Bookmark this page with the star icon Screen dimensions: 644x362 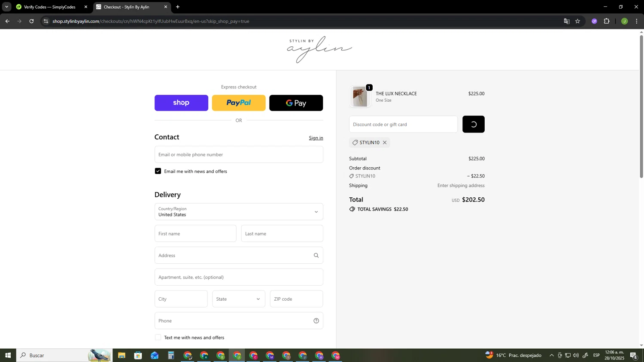(x=578, y=21)
